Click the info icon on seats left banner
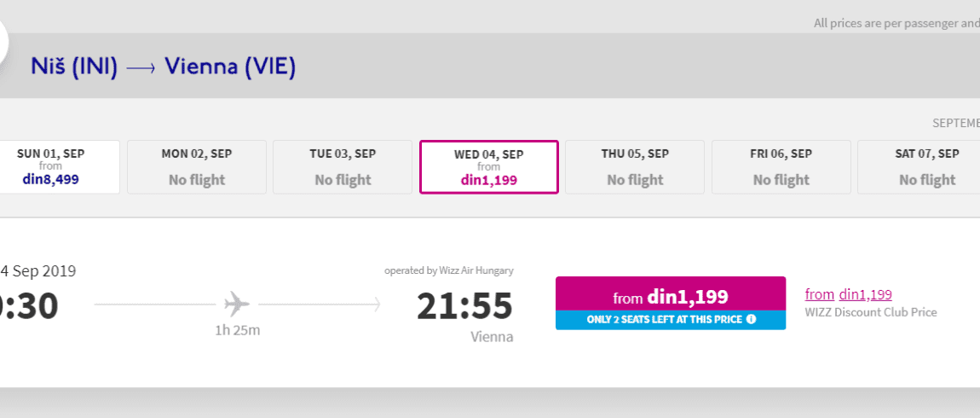This screenshot has width=980, height=418. [x=752, y=319]
